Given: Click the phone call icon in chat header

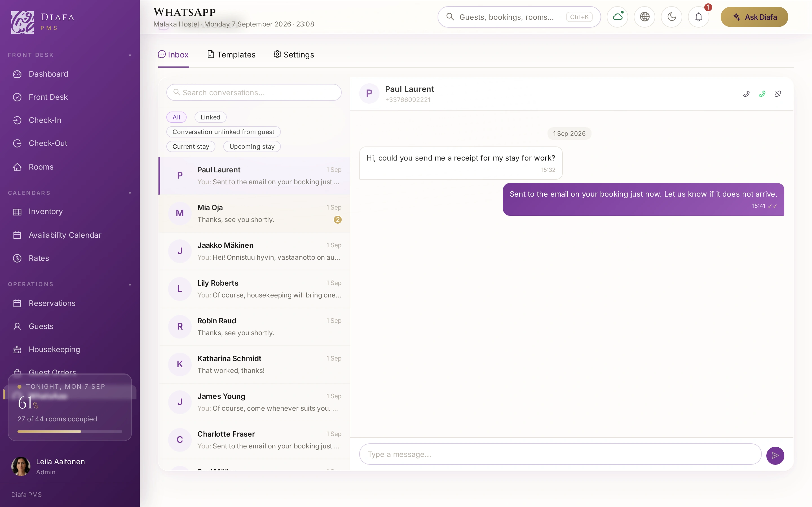Looking at the screenshot, I should pos(746,94).
